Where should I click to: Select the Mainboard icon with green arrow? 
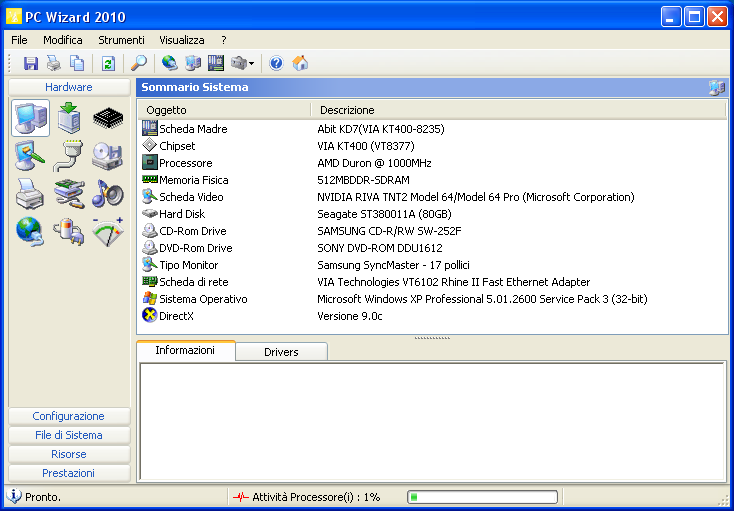point(69,118)
